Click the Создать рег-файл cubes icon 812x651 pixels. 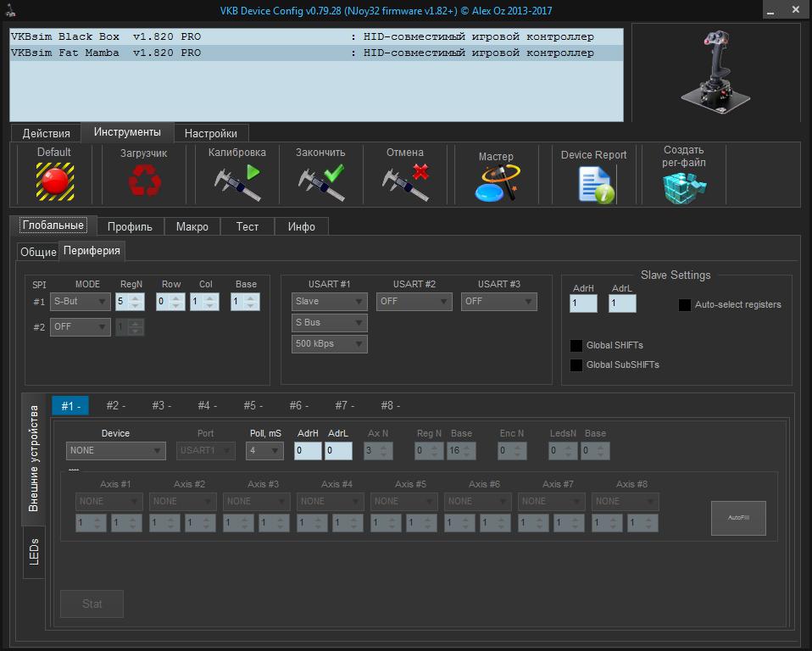click(684, 187)
